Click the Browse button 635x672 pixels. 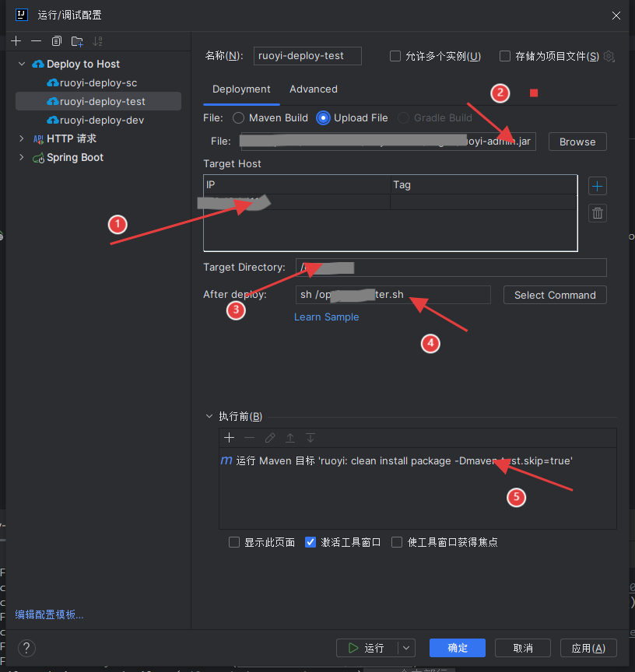click(577, 142)
